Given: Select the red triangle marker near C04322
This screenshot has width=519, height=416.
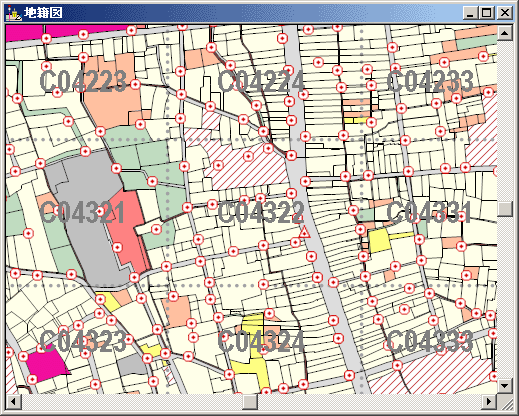Looking at the screenshot, I should [304, 232].
